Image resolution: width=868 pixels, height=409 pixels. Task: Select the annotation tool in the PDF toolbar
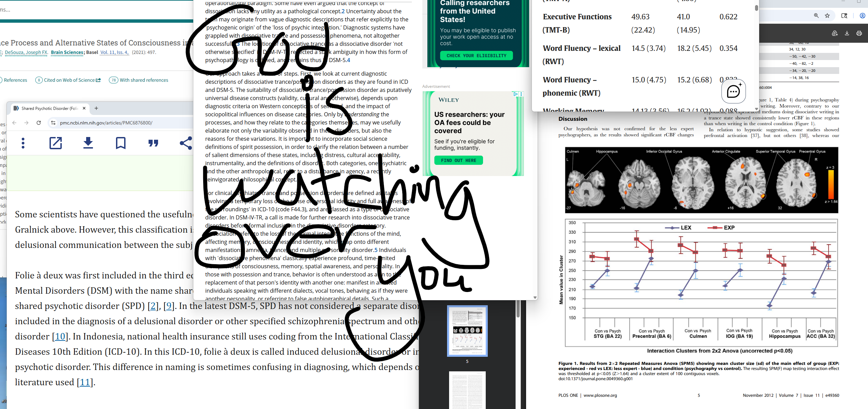(834, 33)
